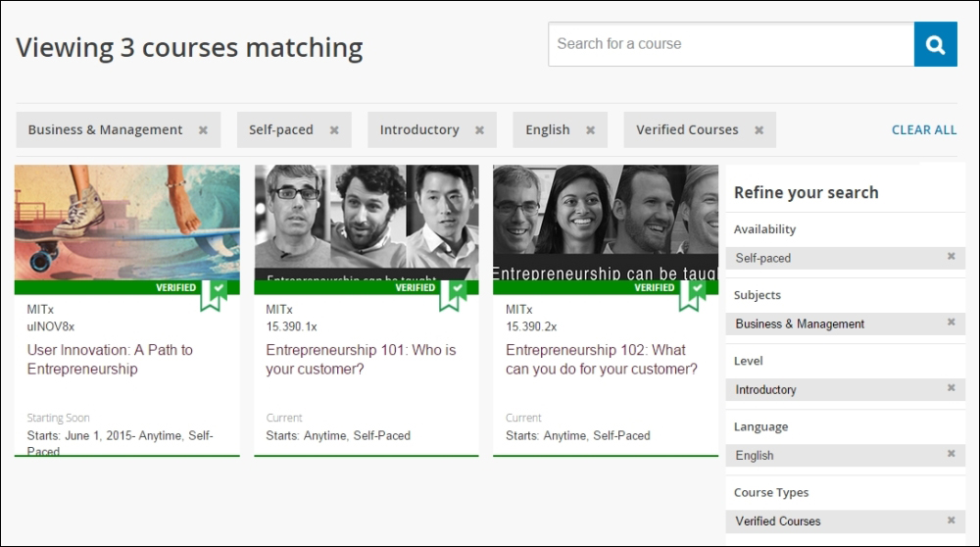Click the blue search magnifier button

pyautogui.click(x=935, y=44)
